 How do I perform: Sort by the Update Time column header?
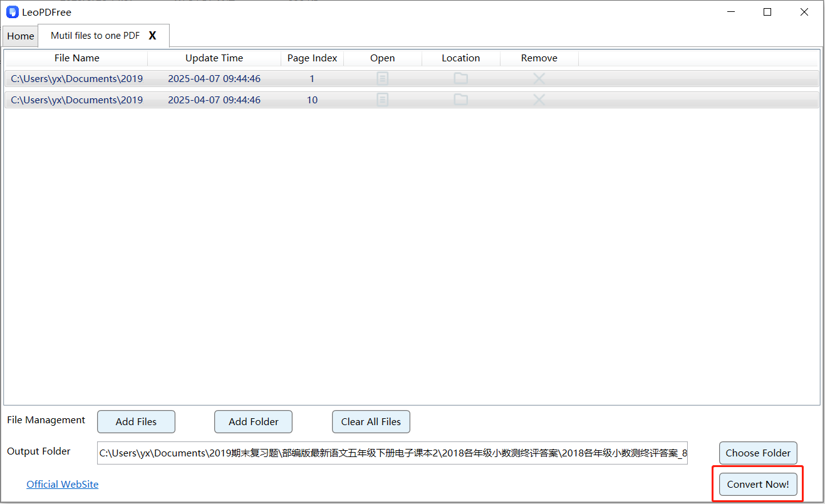[214, 58]
